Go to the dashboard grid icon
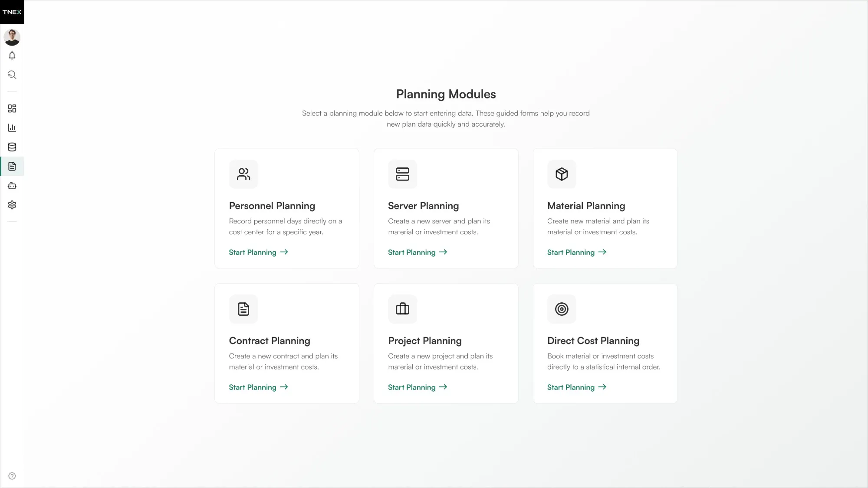The height and width of the screenshot is (488, 868). [x=12, y=108]
